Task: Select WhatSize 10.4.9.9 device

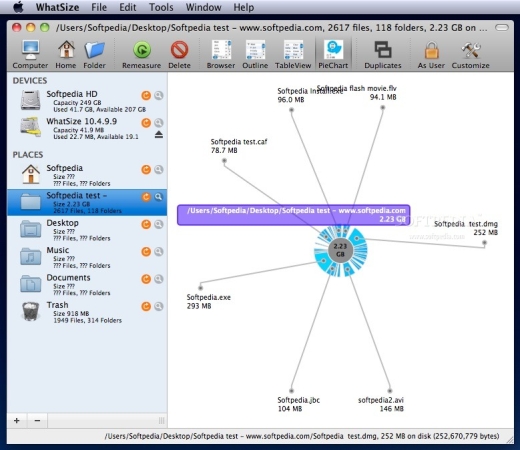Action: tap(87, 129)
